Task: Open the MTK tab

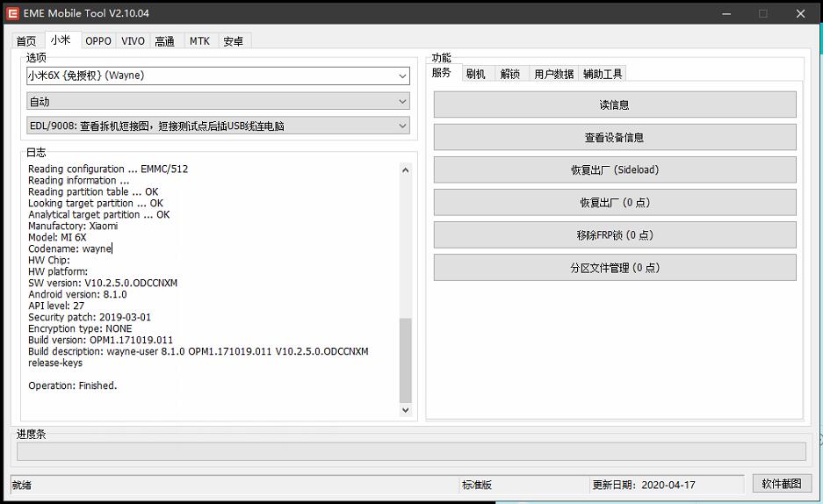Action: click(x=199, y=41)
